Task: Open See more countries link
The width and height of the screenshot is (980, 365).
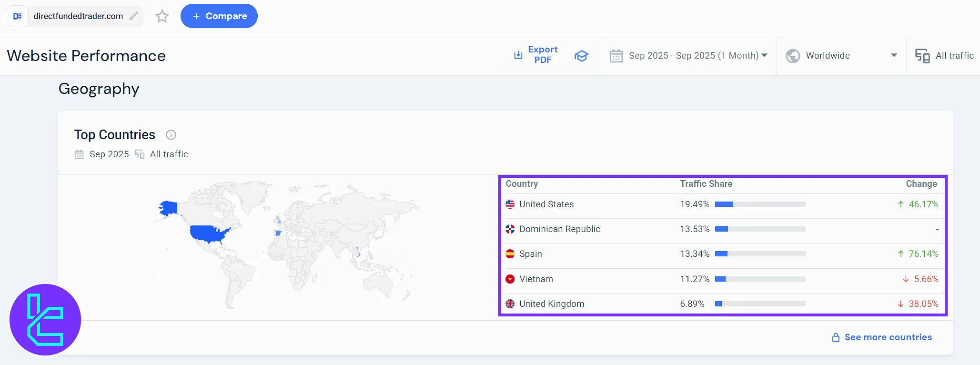Action: tap(888, 337)
